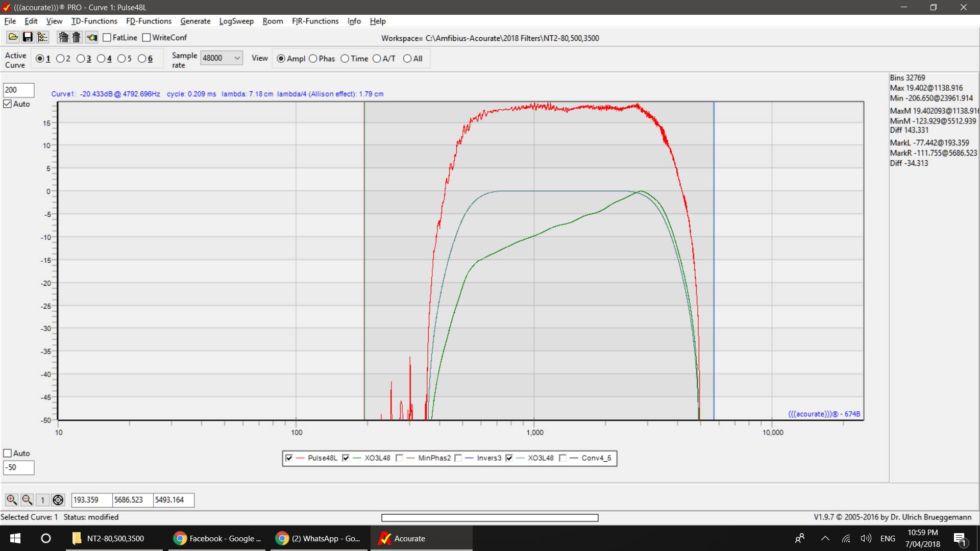
Task: Click the Cortana circle icon
Action: point(45,538)
